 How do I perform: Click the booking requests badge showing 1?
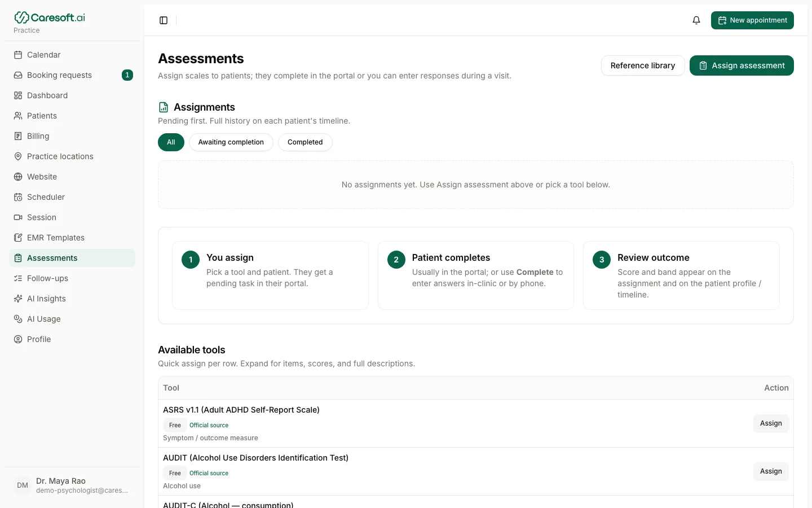pyautogui.click(x=127, y=75)
